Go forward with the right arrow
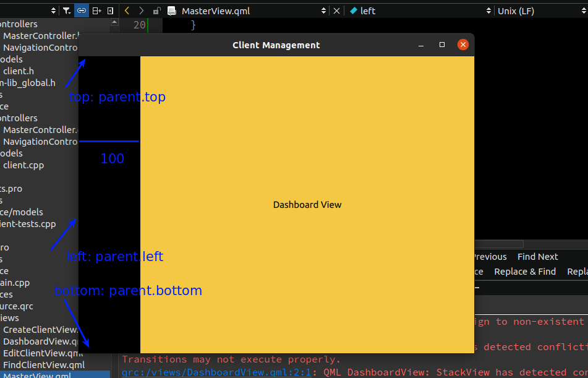588x378 pixels. tap(141, 11)
